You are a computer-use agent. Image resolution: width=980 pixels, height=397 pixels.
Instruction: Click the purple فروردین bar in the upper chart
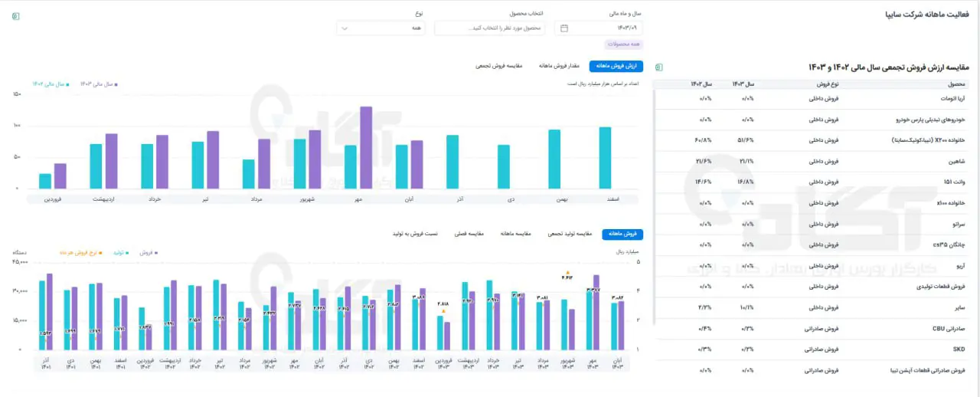tap(60, 176)
